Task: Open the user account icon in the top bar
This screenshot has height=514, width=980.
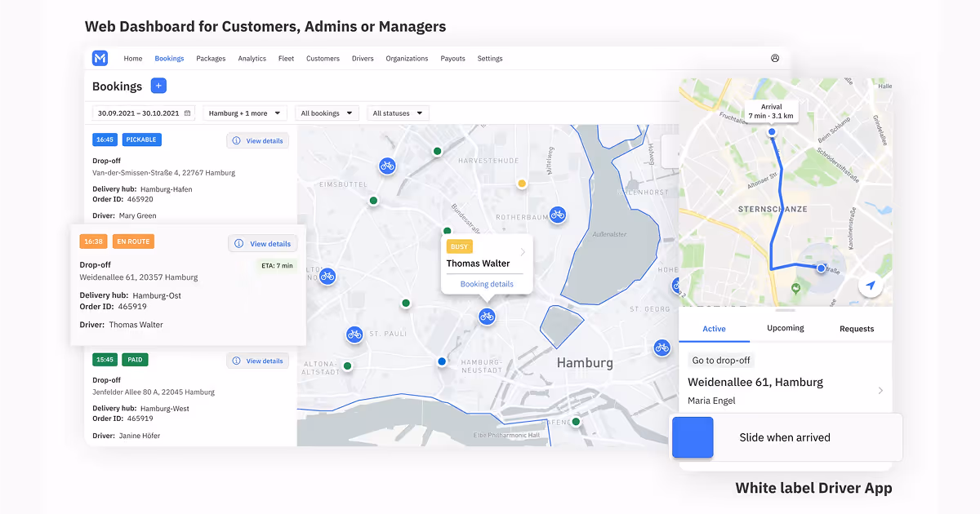Action: (775, 58)
